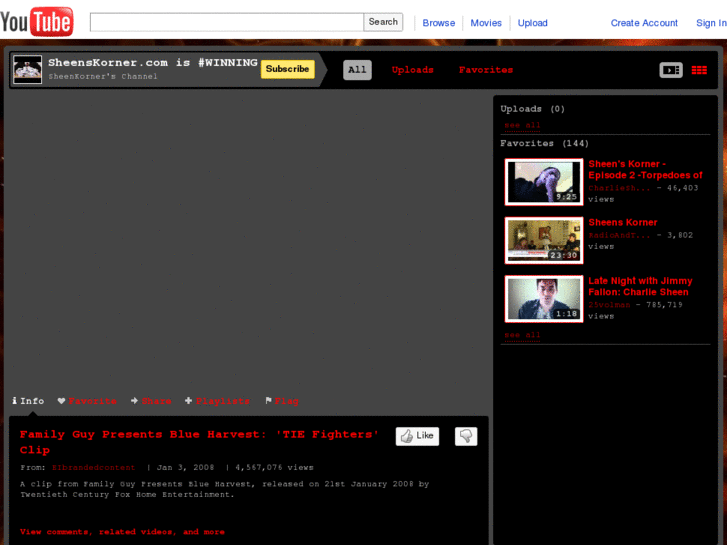Click the thumbs down dislike icon
The image size is (727, 545).
point(466,436)
